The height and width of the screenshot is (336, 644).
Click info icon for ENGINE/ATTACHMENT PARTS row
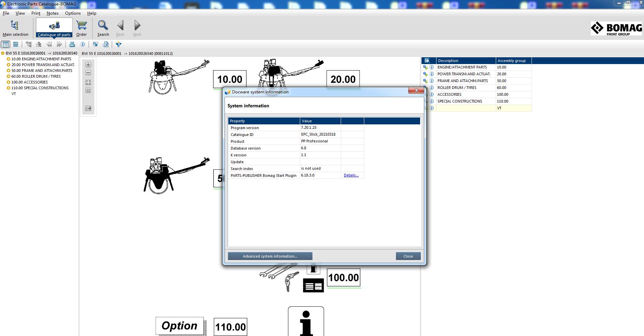click(x=431, y=67)
